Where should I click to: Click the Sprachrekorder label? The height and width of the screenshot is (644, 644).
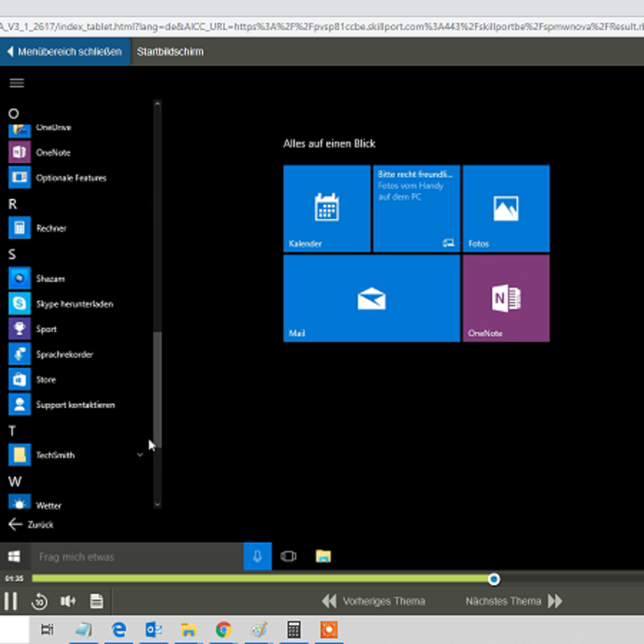64,354
